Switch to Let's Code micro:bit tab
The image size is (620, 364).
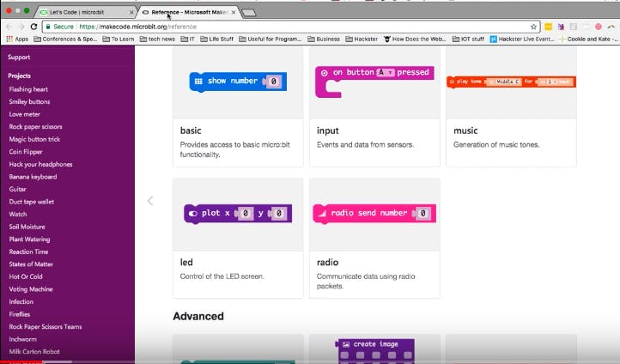click(x=86, y=12)
